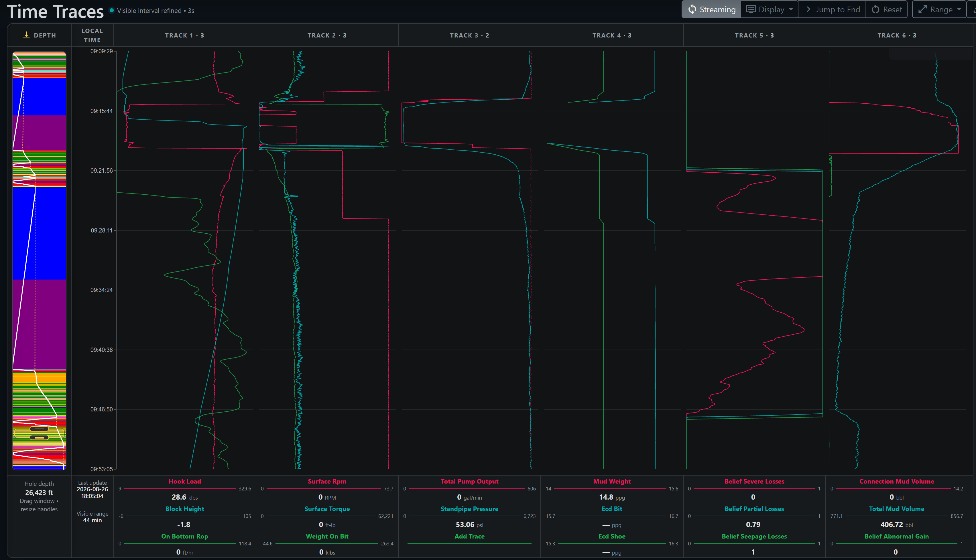The width and height of the screenshot is (976, 560).
Task: Click the Hook Load trace label
Action: [185, 481]
